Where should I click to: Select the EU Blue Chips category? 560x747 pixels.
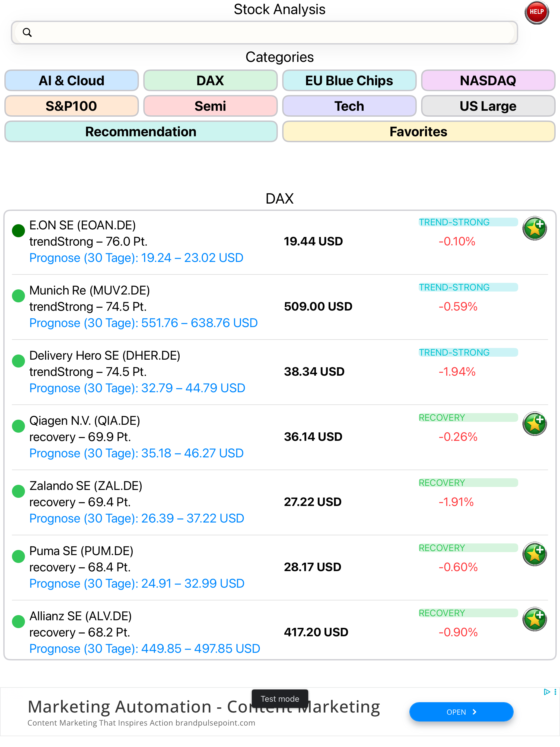pyautogui.click(x=349, y=81)
